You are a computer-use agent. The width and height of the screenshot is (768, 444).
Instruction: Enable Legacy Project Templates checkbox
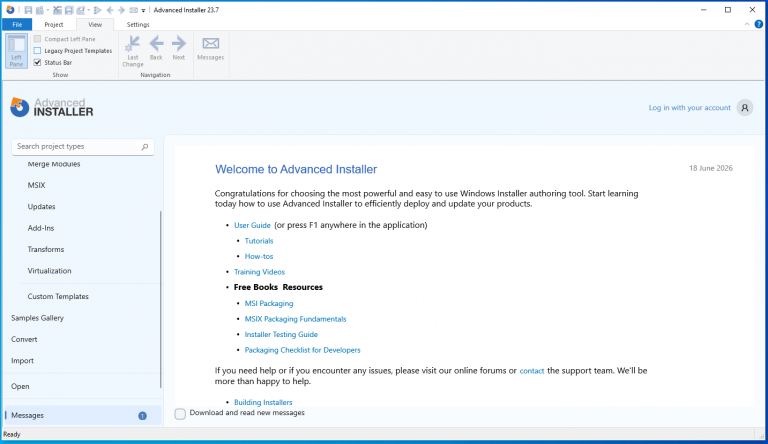coord(37,50)
